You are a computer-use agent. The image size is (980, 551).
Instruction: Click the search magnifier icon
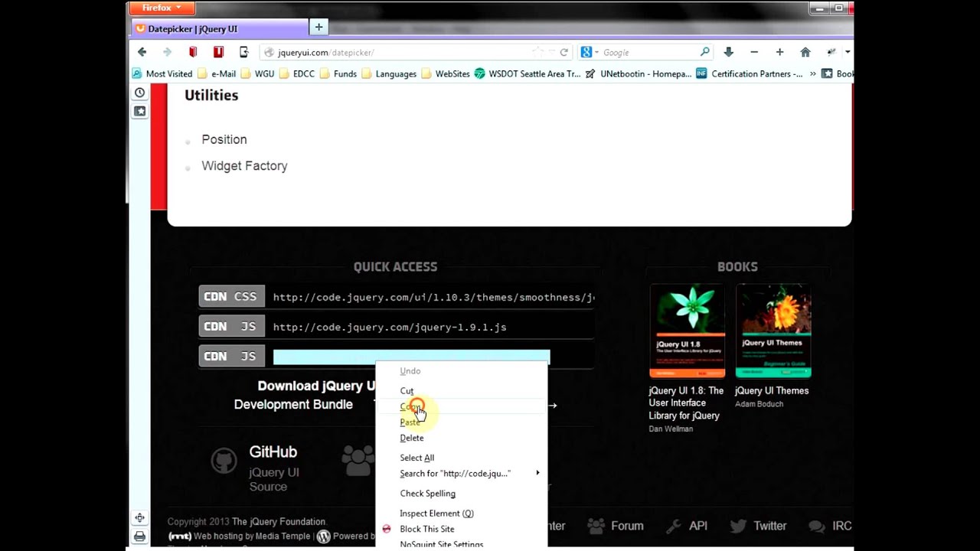coord(704,52)
